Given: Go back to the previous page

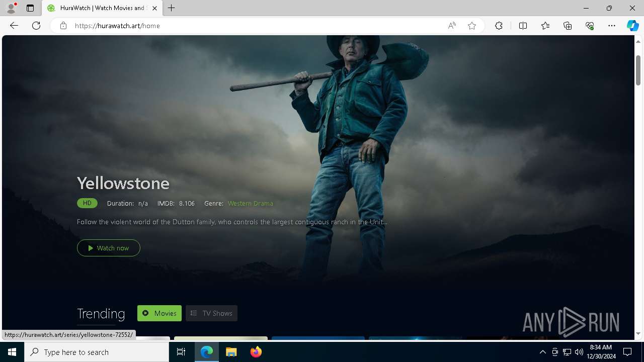Looking at the screenshot, I should coord(14,26).
